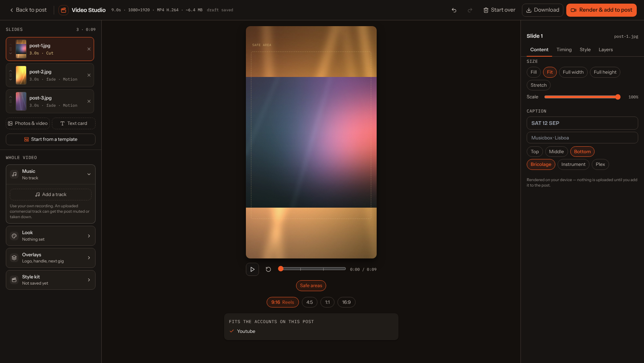Choose Fill size option
The height and width of the screenshot is (363, 644).
point(534,72)
